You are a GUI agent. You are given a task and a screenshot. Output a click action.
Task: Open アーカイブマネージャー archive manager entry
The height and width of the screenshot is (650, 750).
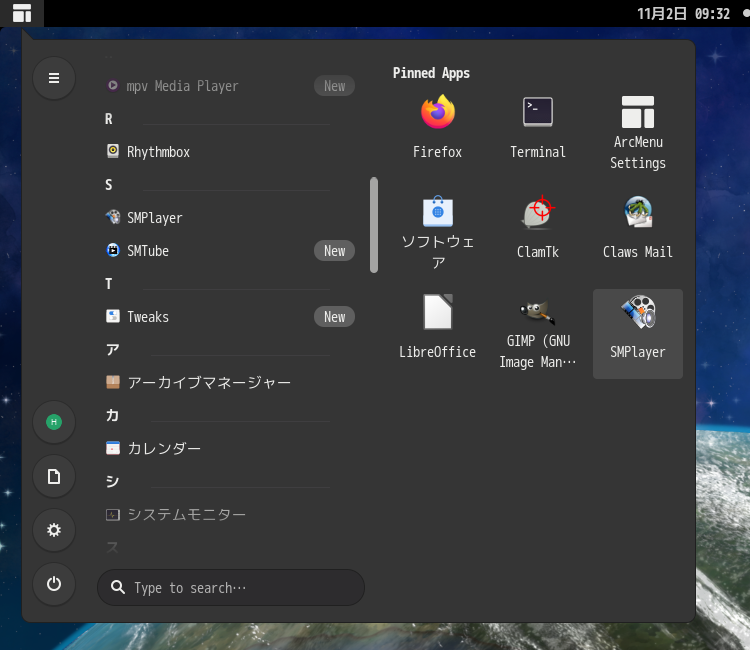tap(230, 383)
